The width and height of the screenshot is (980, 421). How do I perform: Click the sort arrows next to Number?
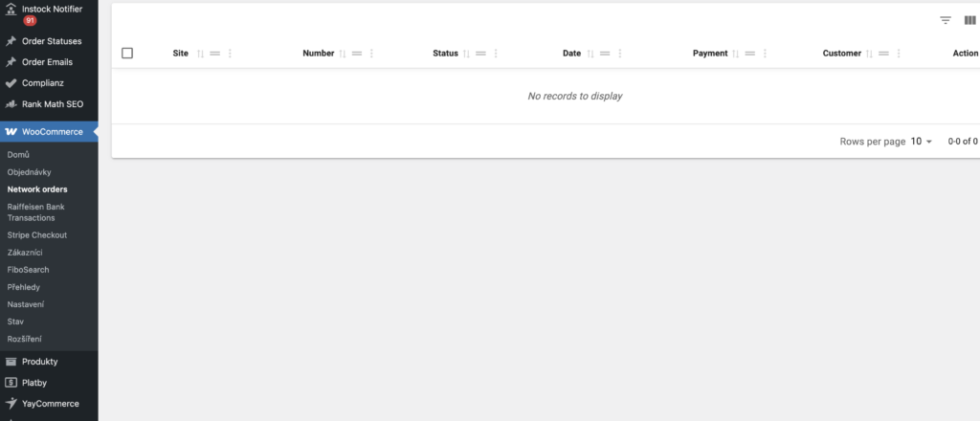tap(343, 54)
